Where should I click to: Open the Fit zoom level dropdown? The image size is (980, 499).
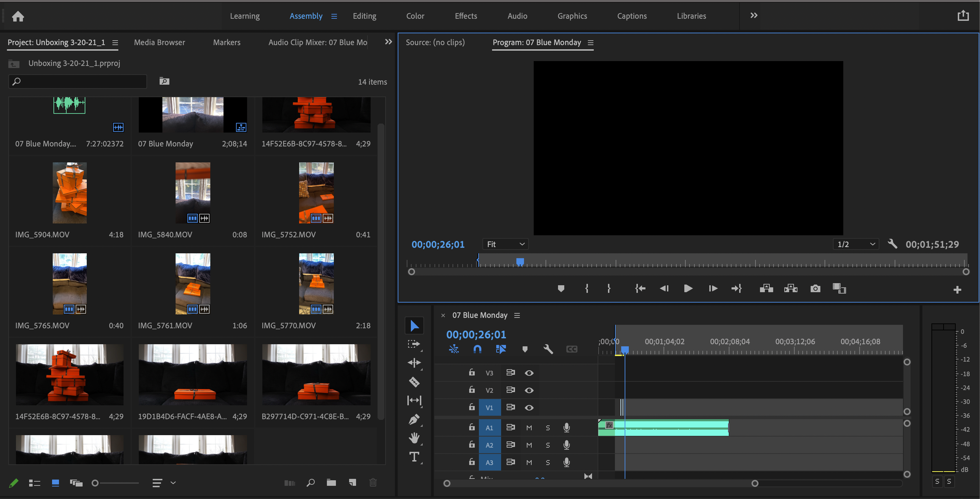point(506,244)
